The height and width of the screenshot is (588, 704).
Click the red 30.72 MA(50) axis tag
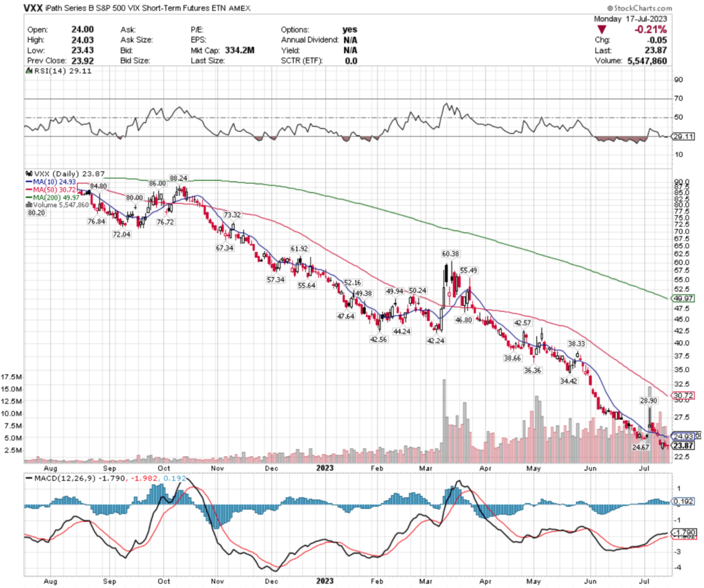[x=683, y=395]
